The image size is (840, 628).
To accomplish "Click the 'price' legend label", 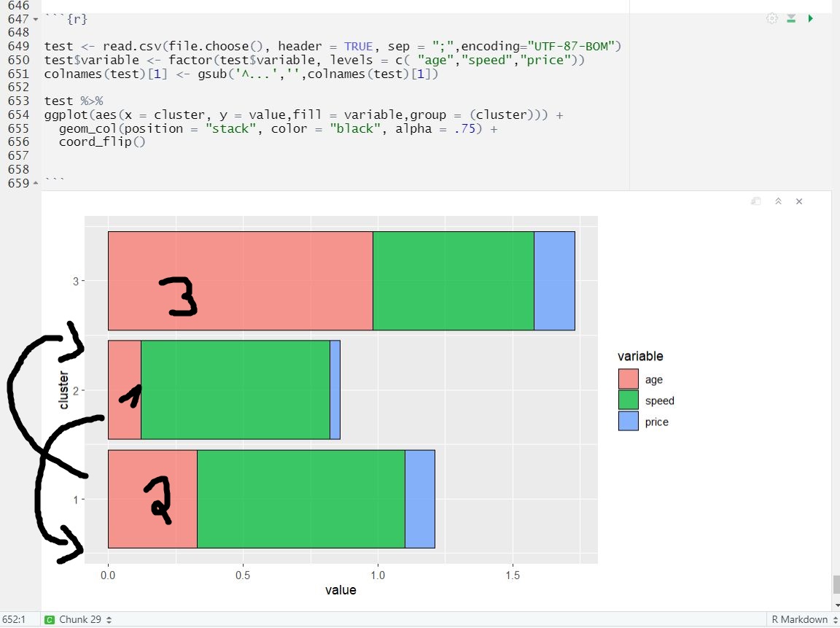I will pos(657,422).
